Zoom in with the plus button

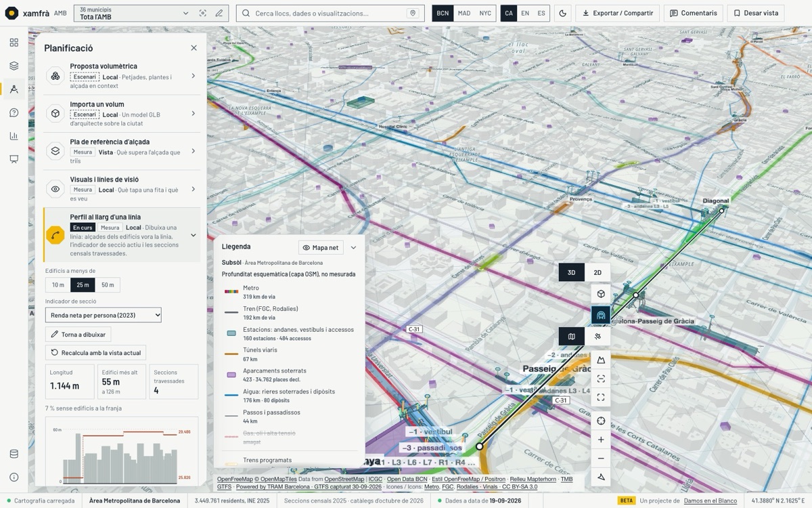(x=601, y=440)
